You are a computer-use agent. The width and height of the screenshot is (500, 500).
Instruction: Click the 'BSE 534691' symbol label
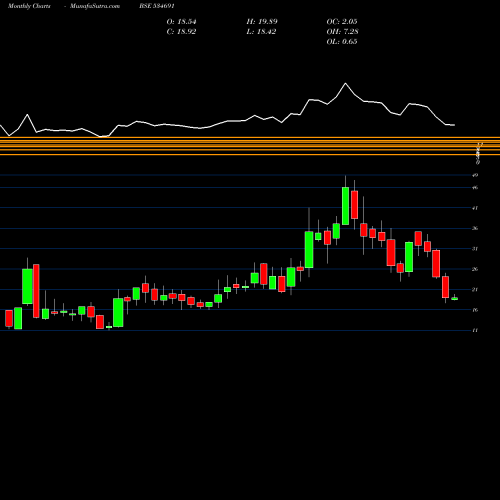pos(157,6)
